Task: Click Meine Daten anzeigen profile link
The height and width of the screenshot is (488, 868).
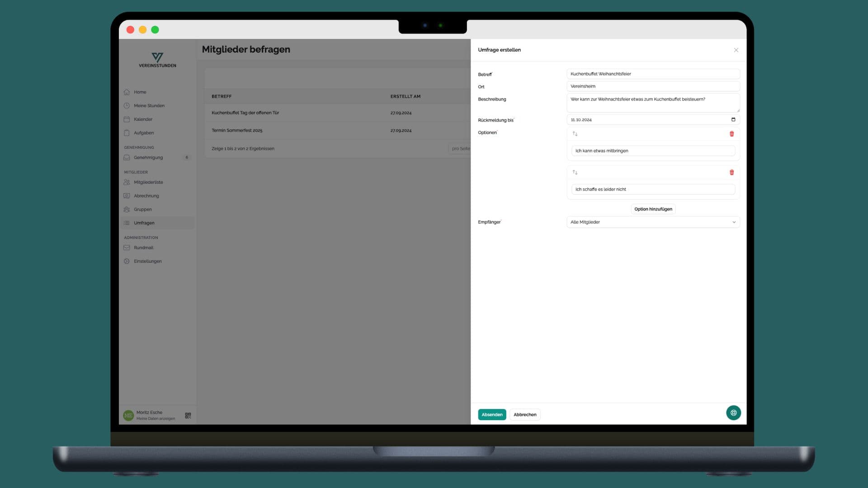Action: [156, 418]
